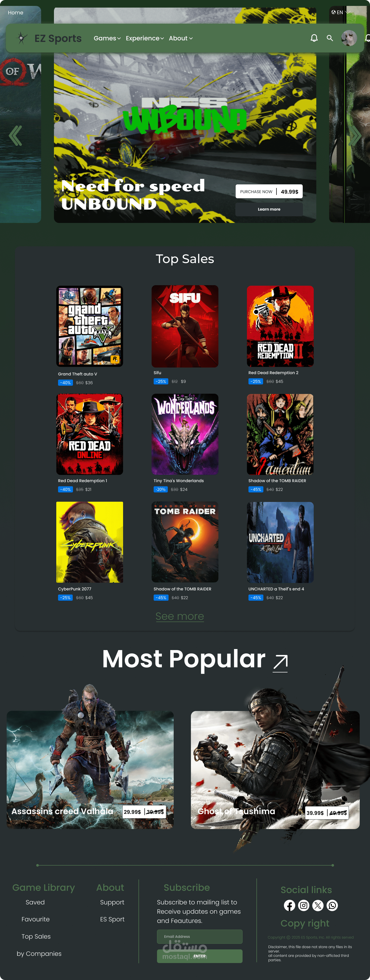Open the user profile avatar

coord(349,38)
